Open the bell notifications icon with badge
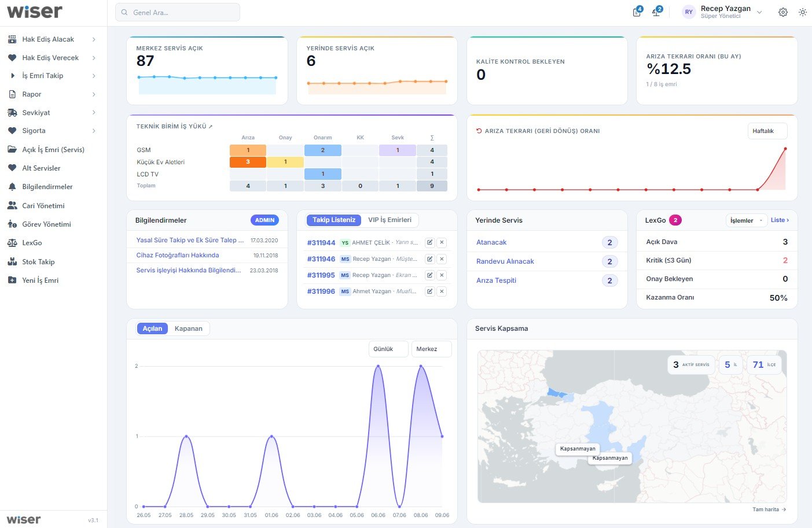The height and width of the screenshot is (528, 812). coord(656,12)
